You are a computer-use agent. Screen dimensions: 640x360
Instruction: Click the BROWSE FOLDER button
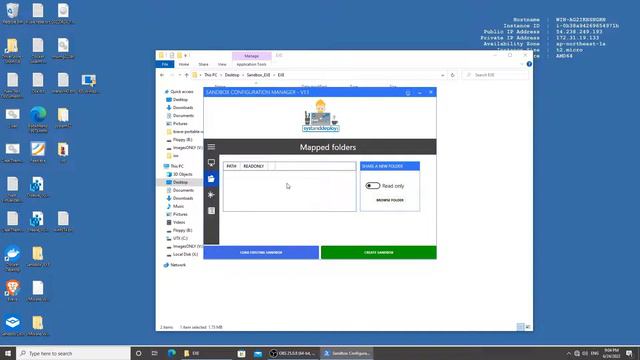(x=390, y=200)
